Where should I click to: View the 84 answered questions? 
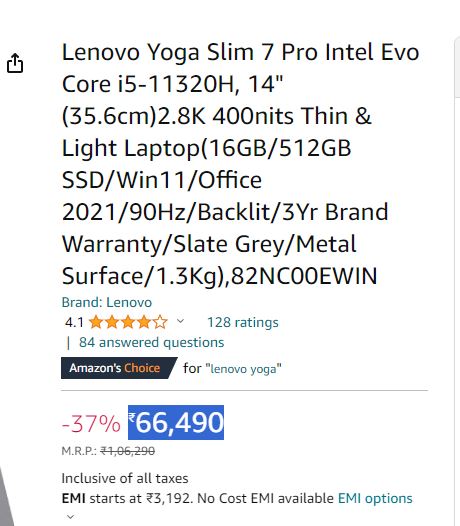152,343
